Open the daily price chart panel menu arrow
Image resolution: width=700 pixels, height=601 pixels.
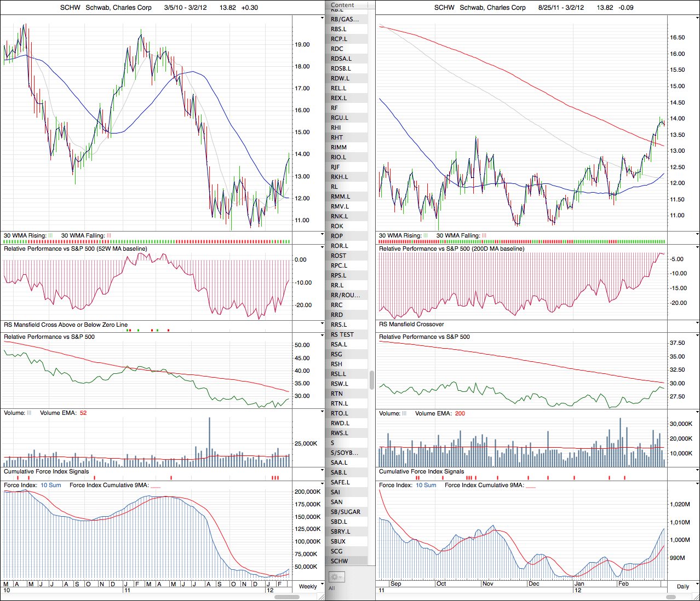[697, 18]
